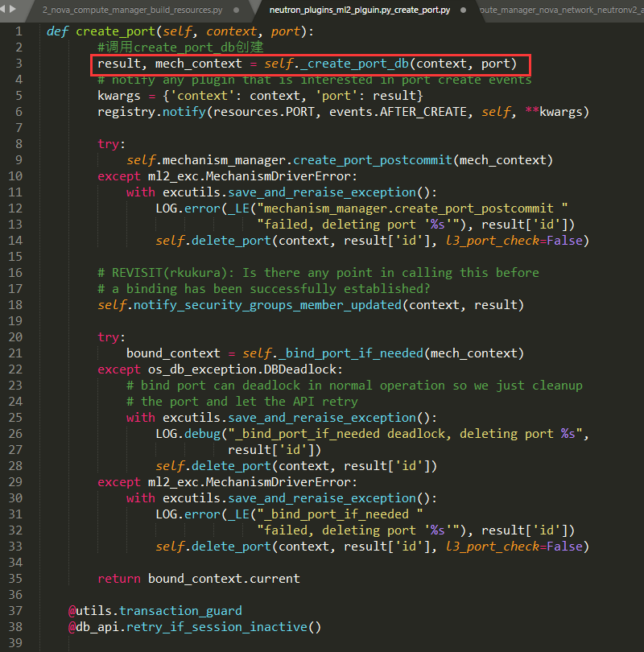
Task: Click 'create_port_postcommit' method call on line 9
Action: click(373, 160)
